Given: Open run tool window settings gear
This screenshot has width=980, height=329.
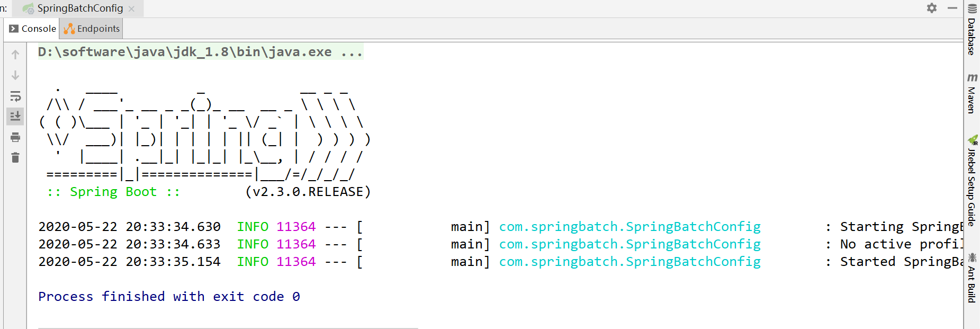Looking at the screenshot, I should point(932,8).
